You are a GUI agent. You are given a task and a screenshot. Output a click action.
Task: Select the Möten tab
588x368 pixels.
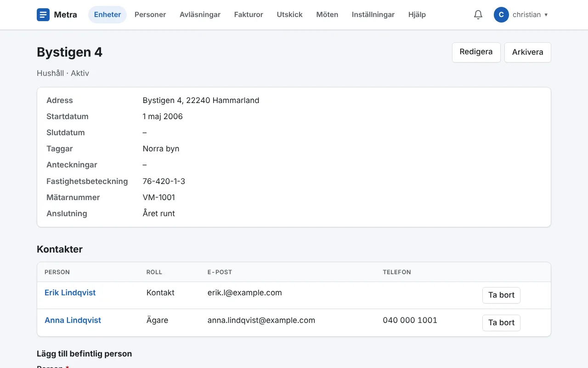coord(327,15)
